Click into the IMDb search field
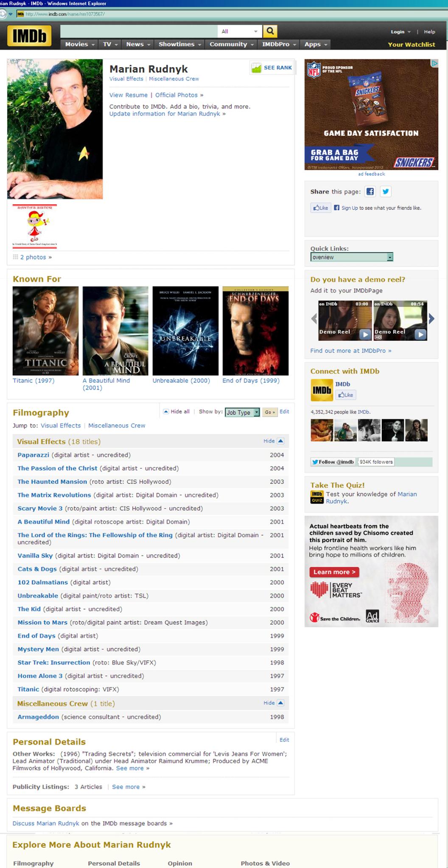Viewport: 448px width, 868px height. [x=139, y=31]
